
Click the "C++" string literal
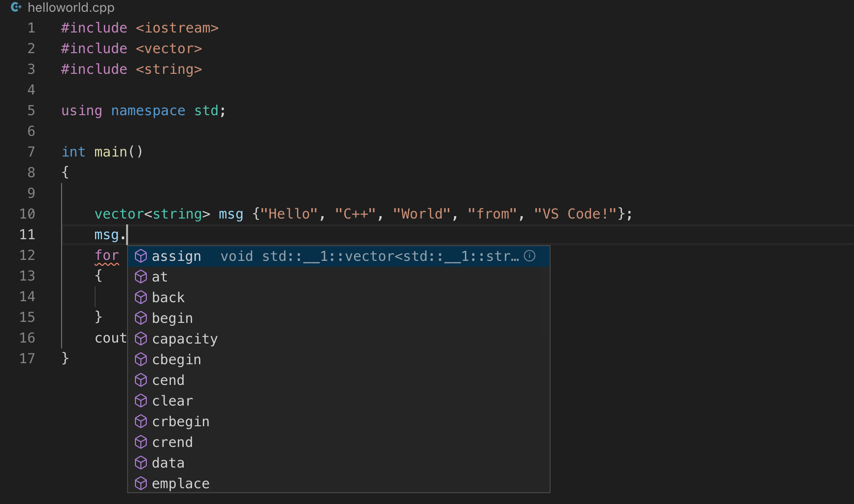pos(355,214)
